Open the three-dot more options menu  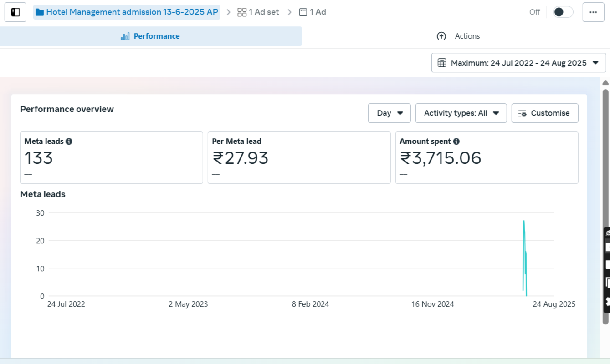coord(593,12)
